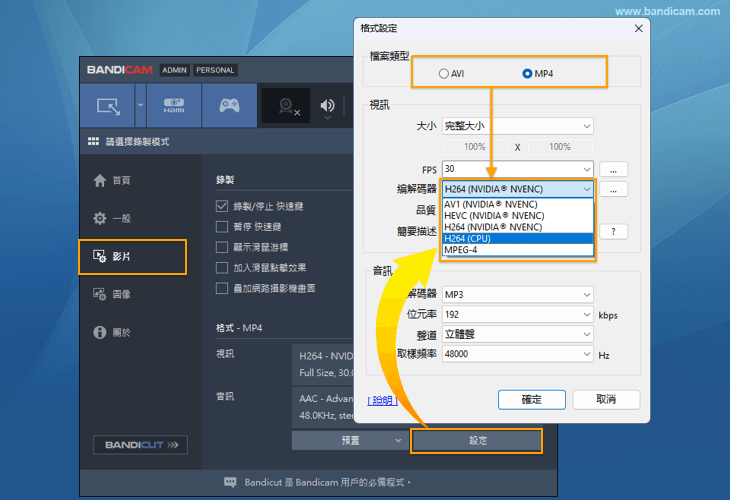Open the 預置 presets dropdown

(x=351, y=440)
